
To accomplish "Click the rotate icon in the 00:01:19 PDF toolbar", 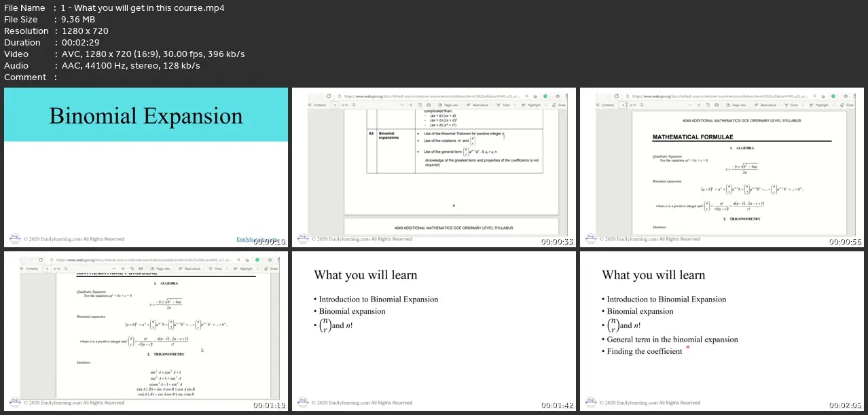I will coord(132,269).
